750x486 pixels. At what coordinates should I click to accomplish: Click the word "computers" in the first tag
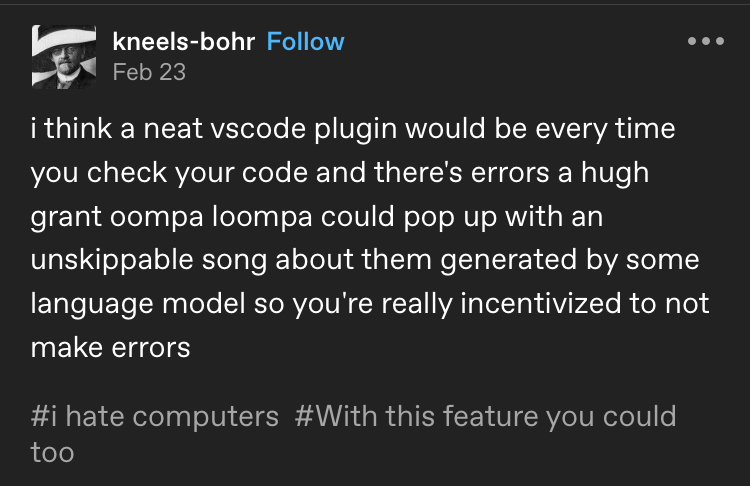tap(206, 416)
